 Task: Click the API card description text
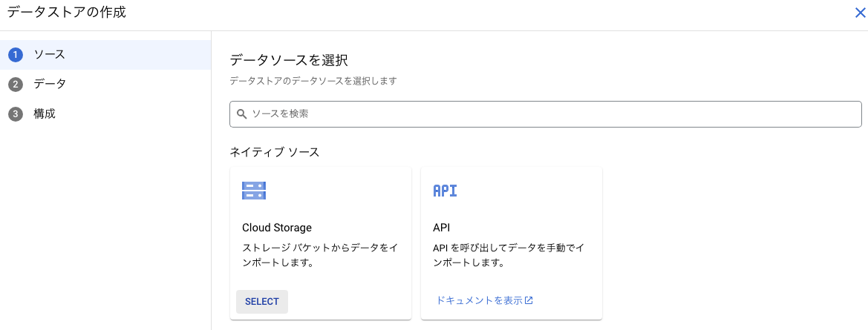(x=508, y=255)
